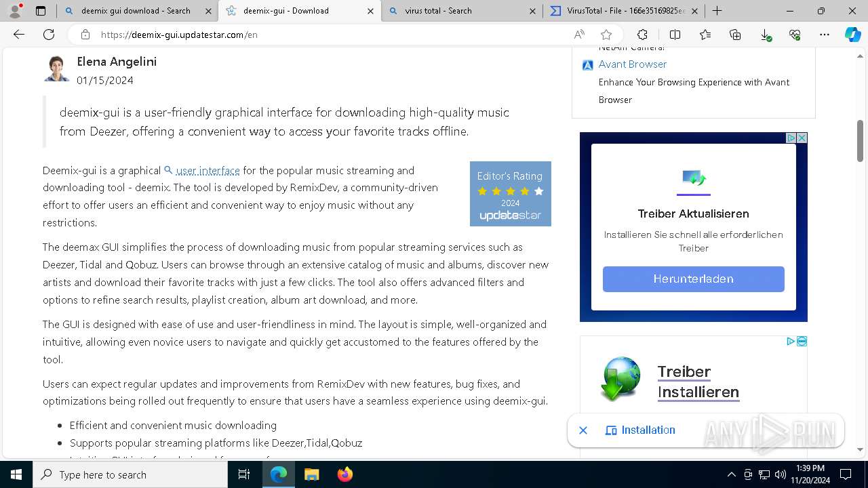Screen dimensions: 868x488
Task: Open Task View on taskbar
Action: pyautogui.click(x=244, y=474)
